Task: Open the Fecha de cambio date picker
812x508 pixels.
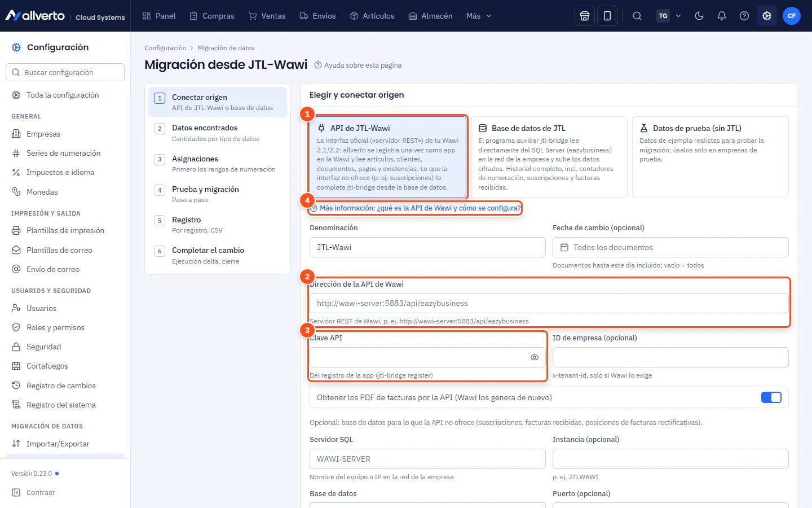Action: pyautogui.click(x=670, y=247)
